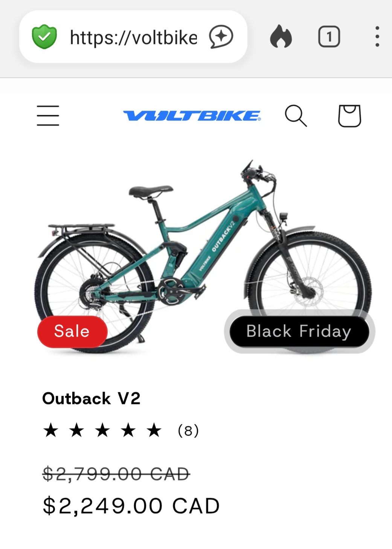
Task: Tap the fire burn-data icon
Action: pyautogui.click(x=281, y=37)
